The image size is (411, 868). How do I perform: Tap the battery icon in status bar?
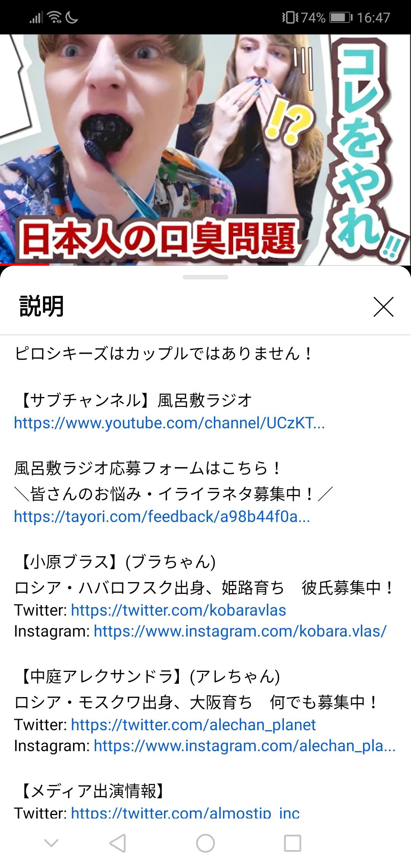(341, 18)
